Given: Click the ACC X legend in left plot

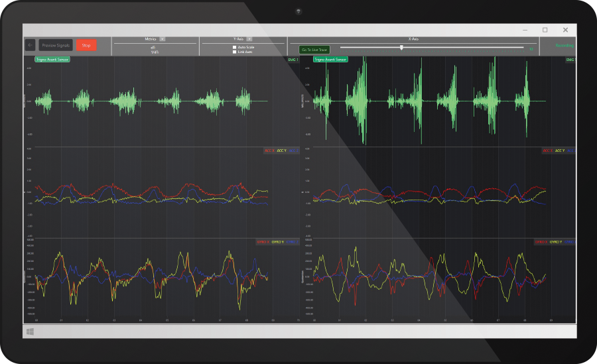Looking at the screenshot, I should 269,151.
